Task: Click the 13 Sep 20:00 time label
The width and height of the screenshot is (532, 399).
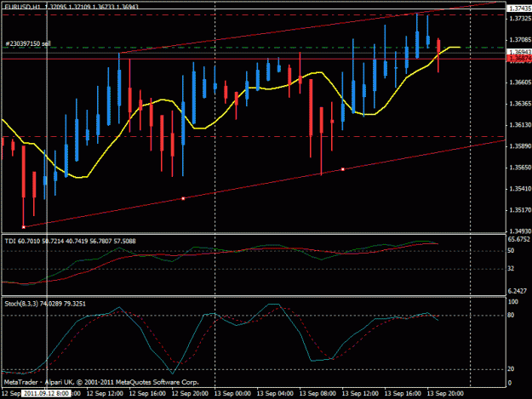Action: tap(445, 394)
